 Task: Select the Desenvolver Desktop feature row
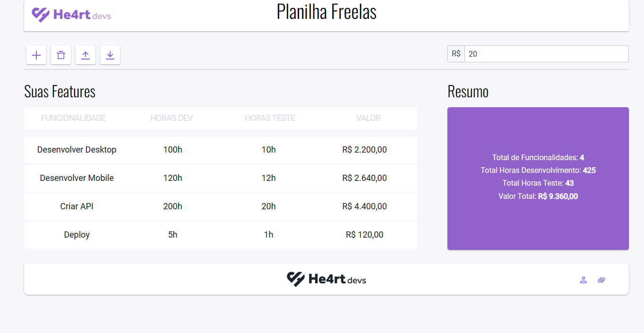[221, 150]
